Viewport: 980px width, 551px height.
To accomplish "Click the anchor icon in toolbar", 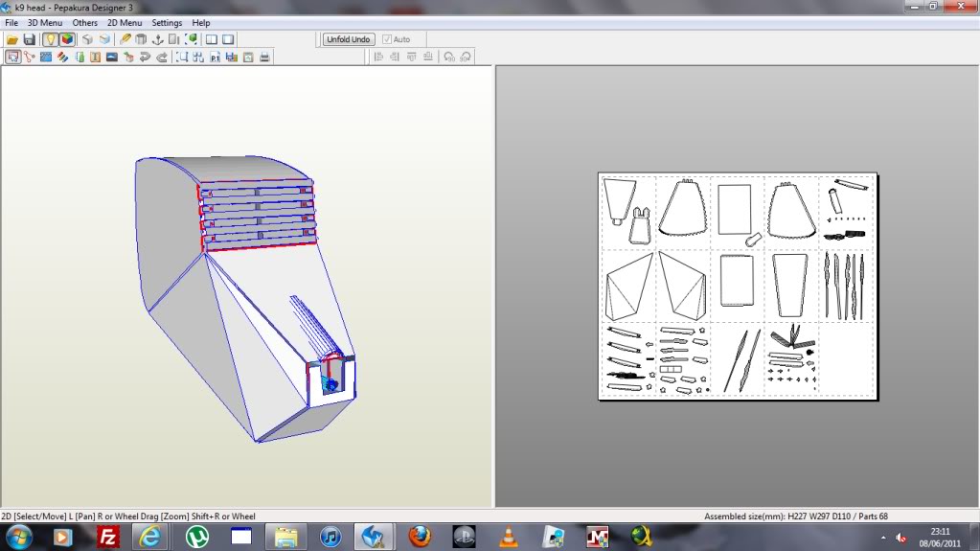I will pyautogui.click(x=157, y=39).
